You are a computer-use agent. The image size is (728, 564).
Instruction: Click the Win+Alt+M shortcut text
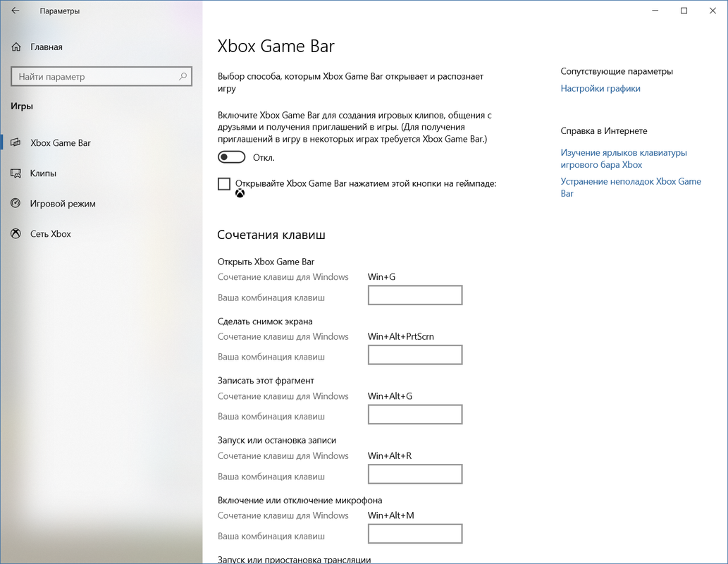coord(391,515)
